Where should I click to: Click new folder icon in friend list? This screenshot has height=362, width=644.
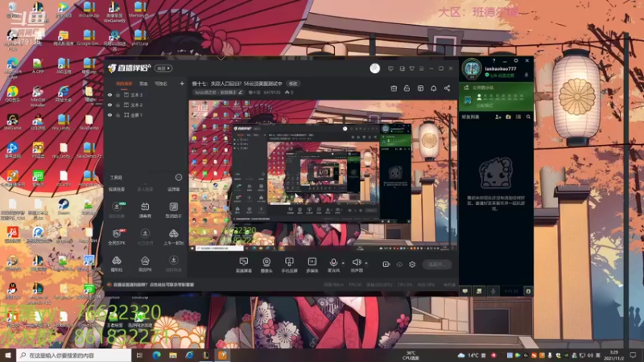click(508, 117)
